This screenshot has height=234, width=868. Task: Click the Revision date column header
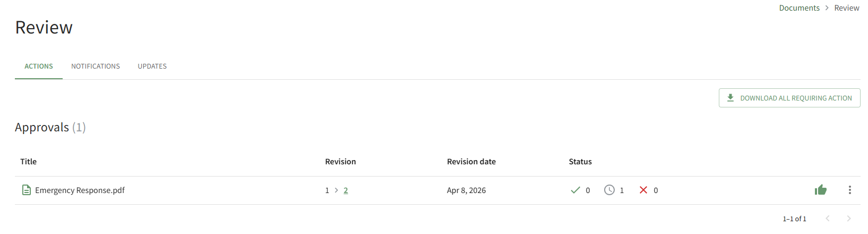coord(471,162)
